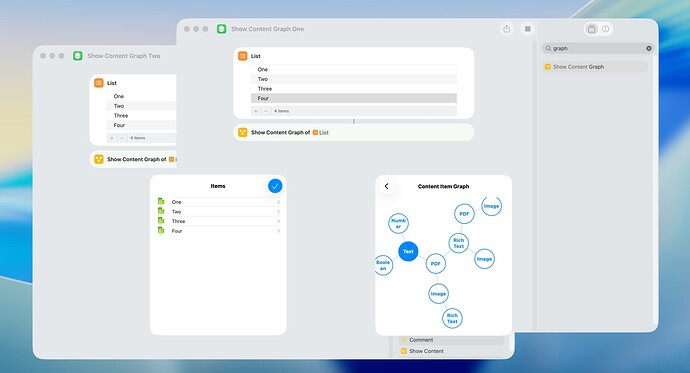
Task: Select row Two in Graph Two list
Action: tap(142, 106)
